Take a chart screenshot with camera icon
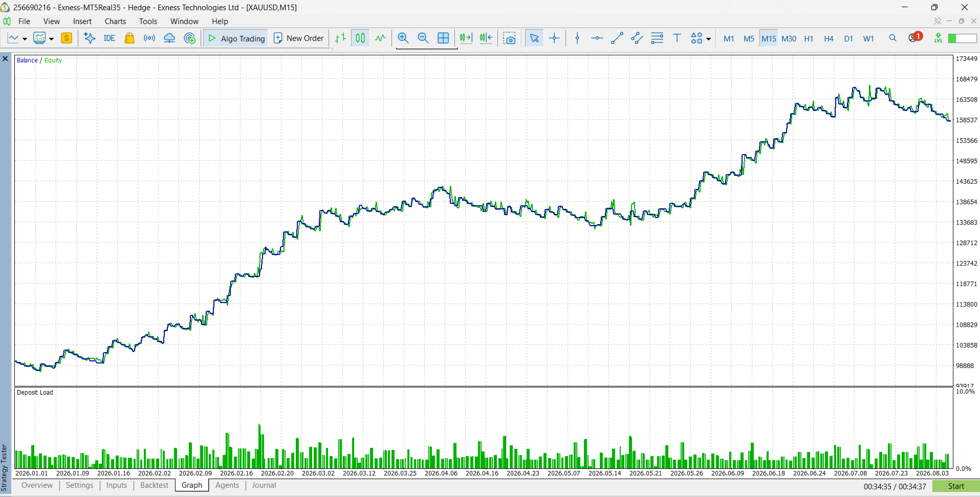This screenshot has height=497, width=980. tap(510, 38)
